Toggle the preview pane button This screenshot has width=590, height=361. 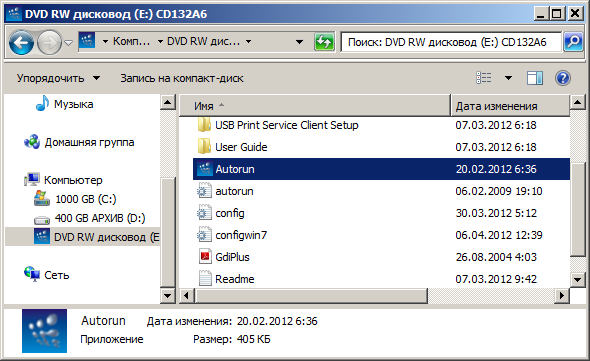click(x=534, y=78)
